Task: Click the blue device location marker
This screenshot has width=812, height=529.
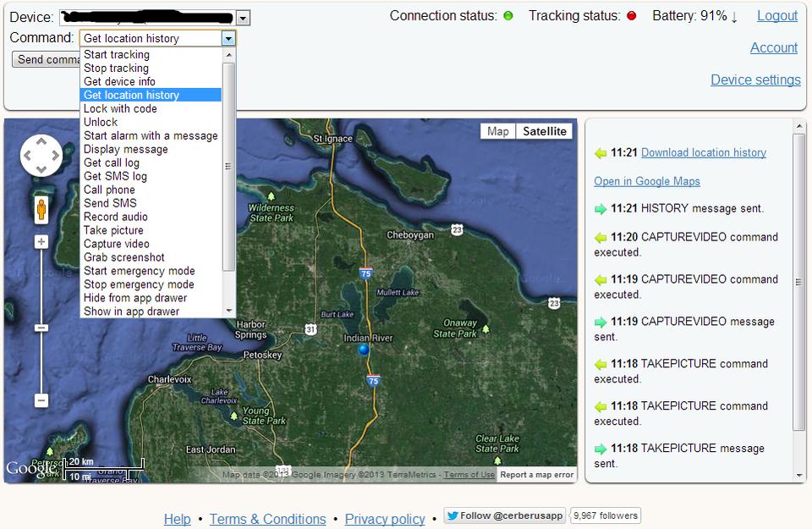Action: pos(364,349)
